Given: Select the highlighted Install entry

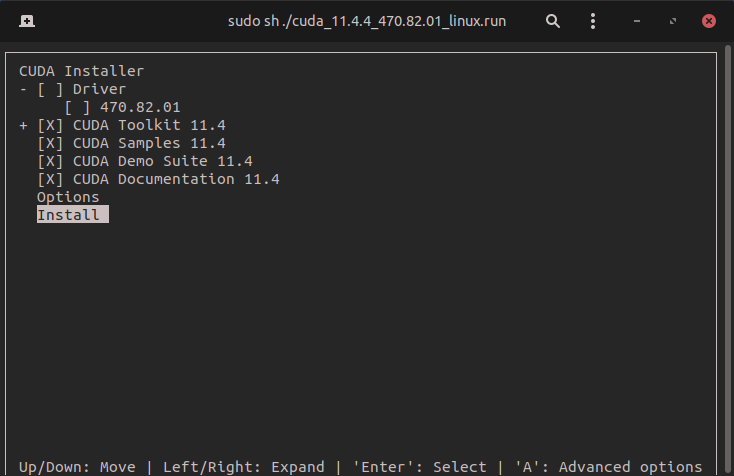Looking at the screenshot, I should (x=68, y=215).
